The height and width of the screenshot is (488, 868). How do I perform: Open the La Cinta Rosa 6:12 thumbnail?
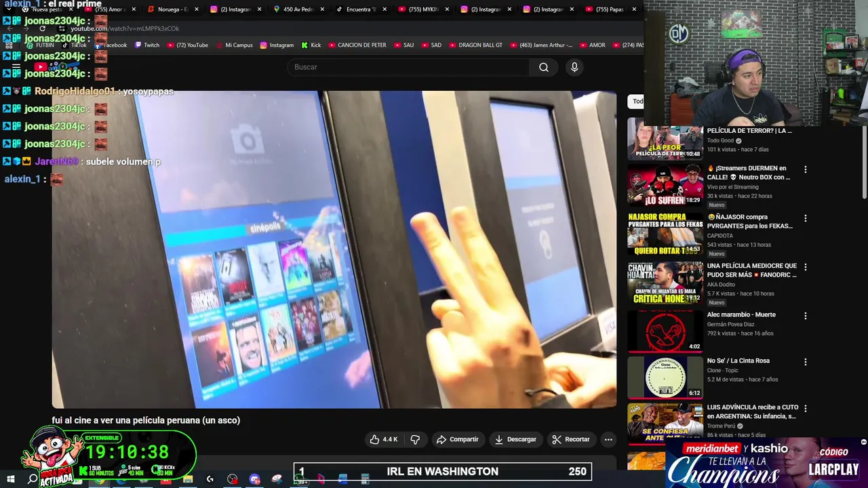point(665,378)
